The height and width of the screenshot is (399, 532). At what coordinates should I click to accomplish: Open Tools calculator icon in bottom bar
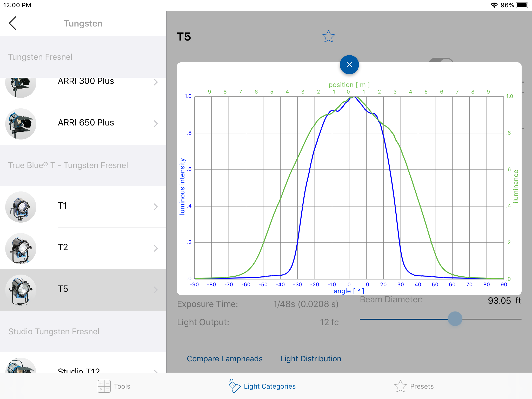pyautogui.click(x=104, y=386)
